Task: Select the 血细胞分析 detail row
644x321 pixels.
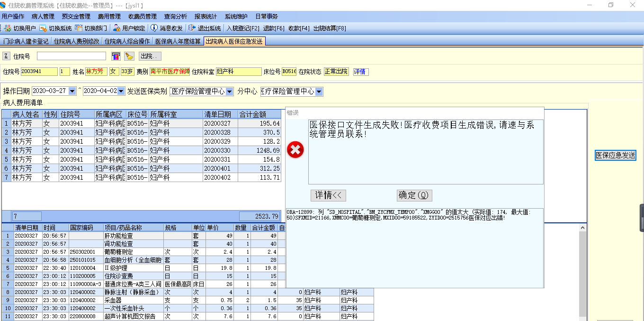Action: 143,260
